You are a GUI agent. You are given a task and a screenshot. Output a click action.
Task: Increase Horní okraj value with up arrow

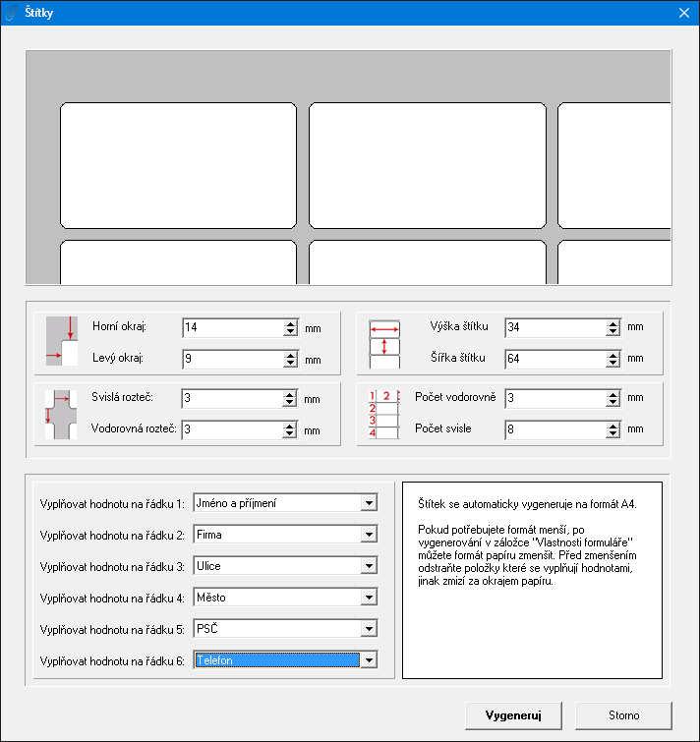(x=290, y=323)
